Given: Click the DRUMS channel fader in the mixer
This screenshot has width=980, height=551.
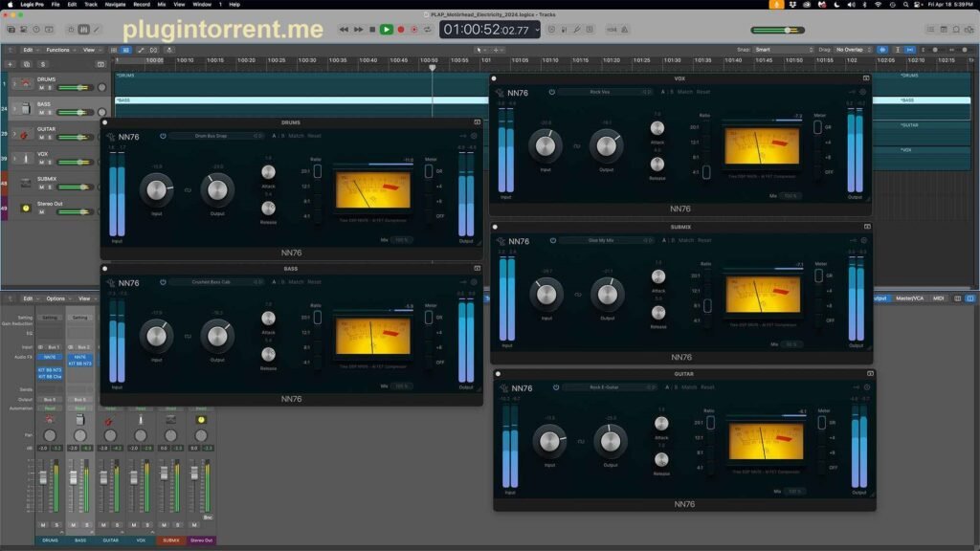Looking at the screenshot, I should click(43, 478).
